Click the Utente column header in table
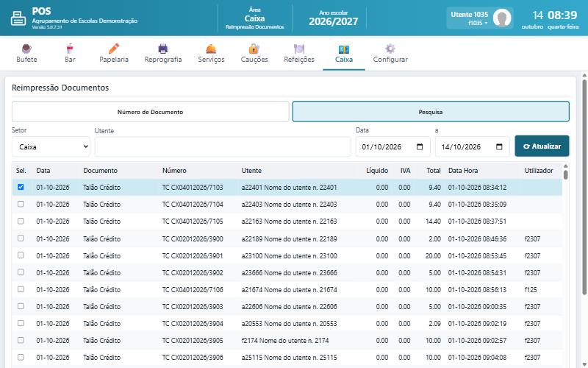Screen dimensions: 588x368 pos(251,171)
